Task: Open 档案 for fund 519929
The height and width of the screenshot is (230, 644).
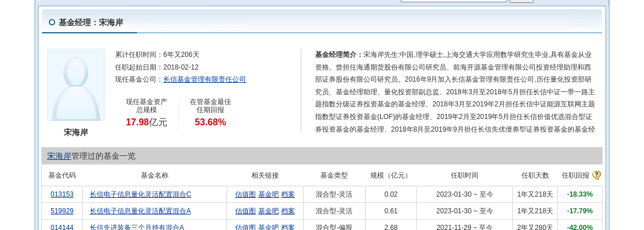Action: point(288,211)
